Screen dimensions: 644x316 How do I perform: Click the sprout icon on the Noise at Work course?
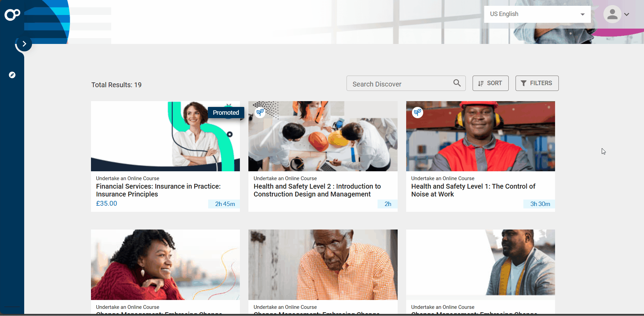(418, 112)
